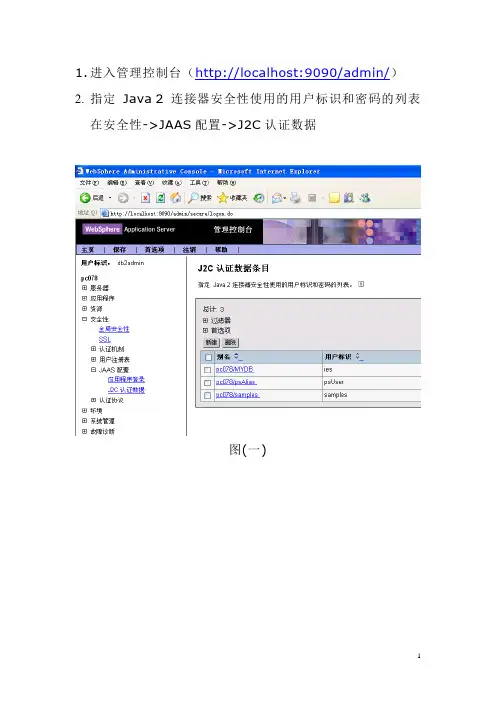Viewport: 496px width, 702px height.
Task: Click the IE address bar URL field
Action: click(262, 213)
